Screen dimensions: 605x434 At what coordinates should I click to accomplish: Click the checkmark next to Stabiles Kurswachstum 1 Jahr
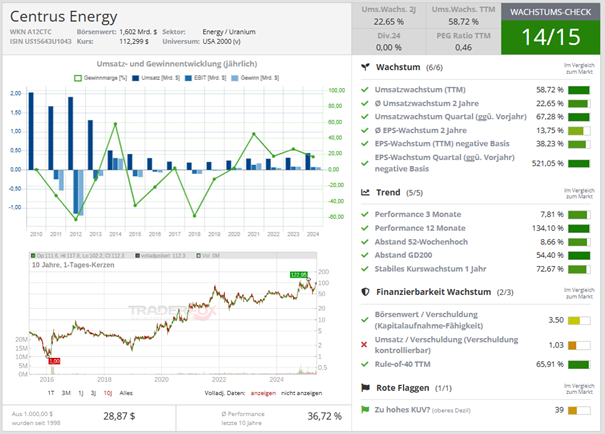tap(365, 269)
